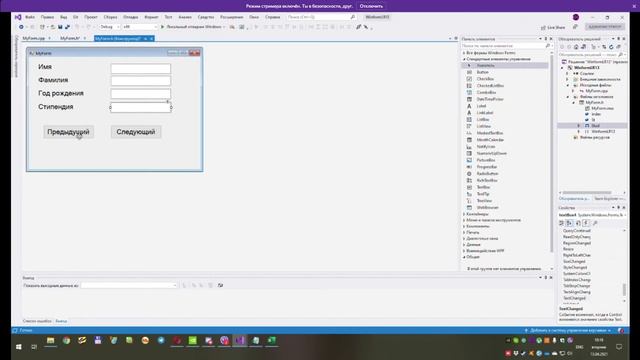This screenshot has height=360, width=640.
Task: Expand the Windows Forms all-controls group
Action: coord(464,53)
